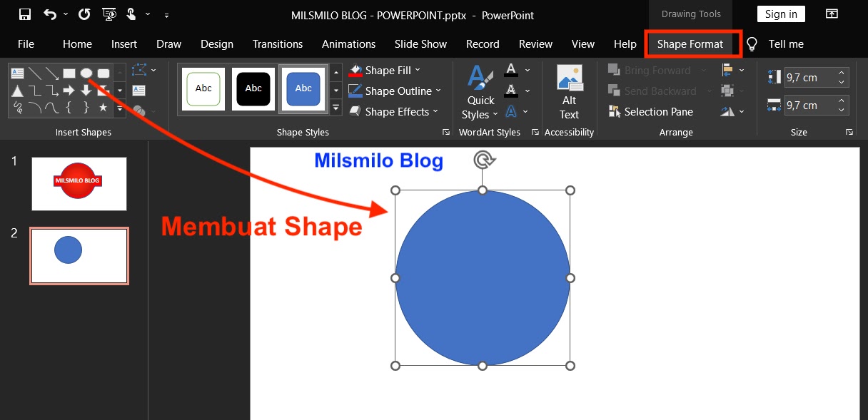Select the straight Line shape

pos(35,73)
